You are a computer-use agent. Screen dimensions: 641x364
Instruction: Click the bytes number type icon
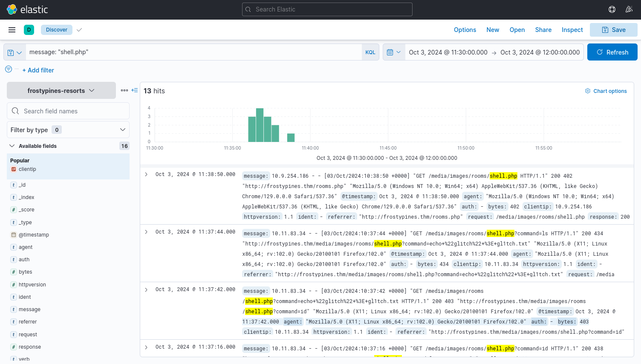tap(14, 272)
